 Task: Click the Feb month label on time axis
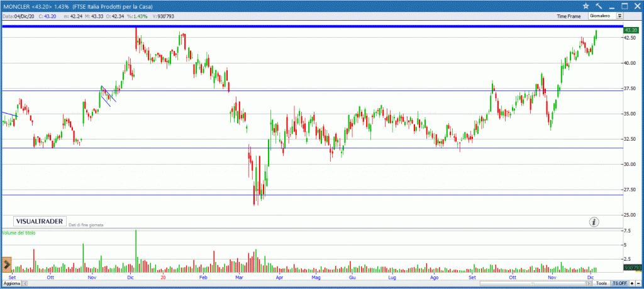(203, 277)
